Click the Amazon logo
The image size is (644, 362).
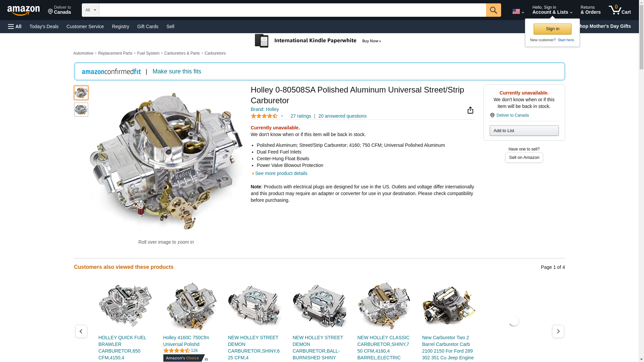click(23, 10)
